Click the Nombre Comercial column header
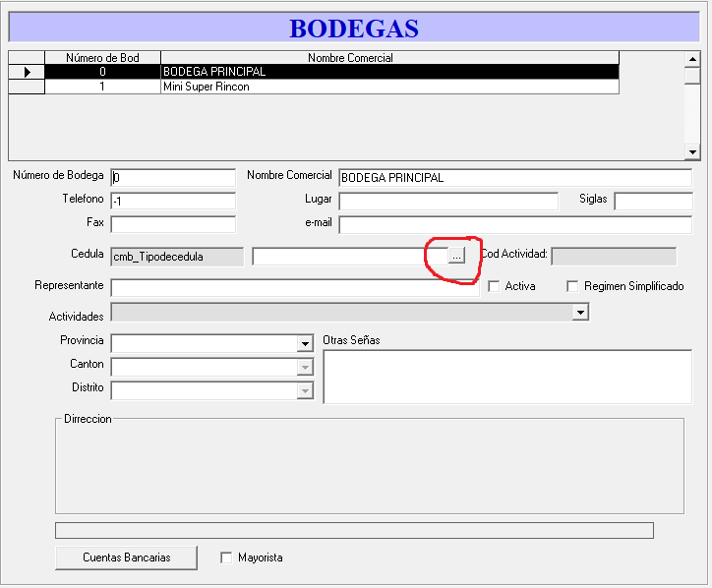This screenshot has height=588, width=712. tap(389, 58)
